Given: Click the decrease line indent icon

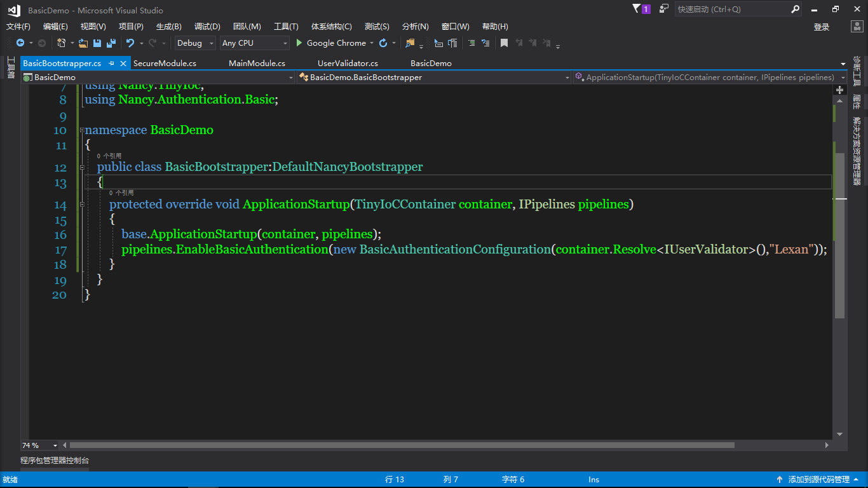Looking at the screenshot, I should click(471, 43).
